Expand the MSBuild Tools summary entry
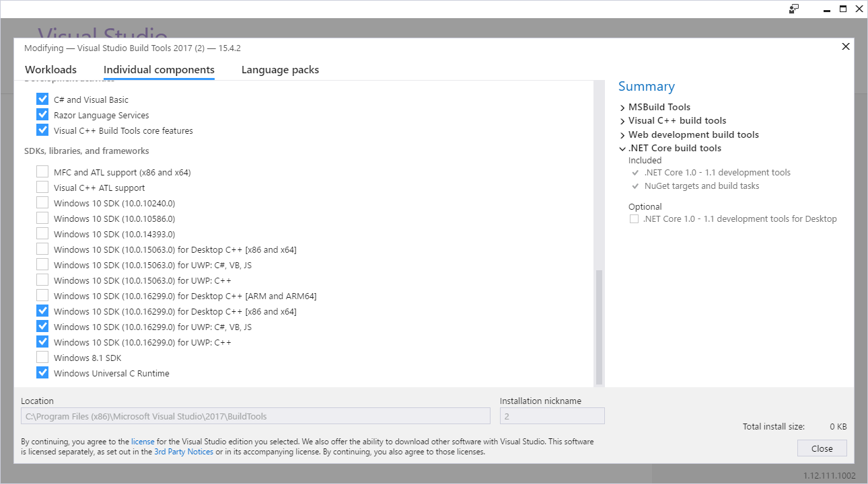868x484 pixels. pos(622,107)
